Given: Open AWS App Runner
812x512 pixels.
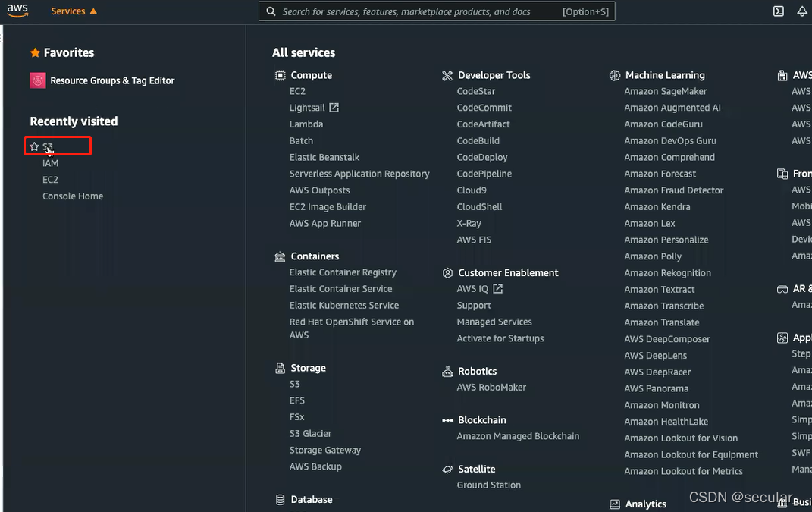Looking at the screenshot, I should click(325, 223).
